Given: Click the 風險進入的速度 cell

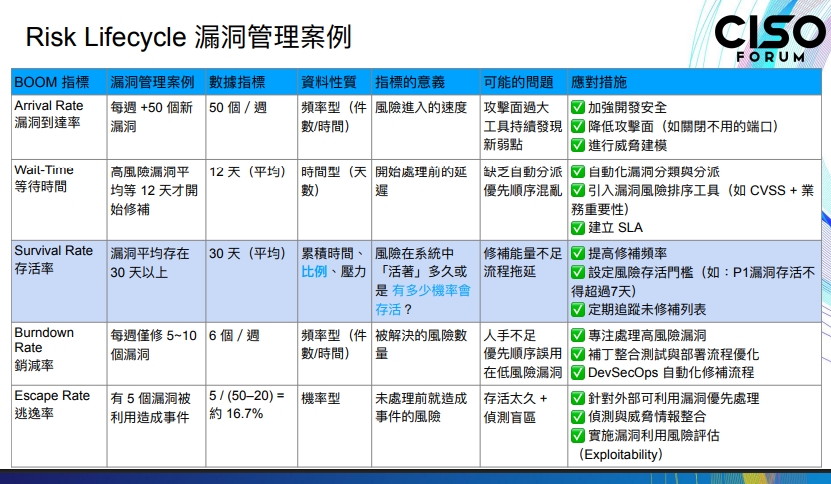Looking at the screenshot, I should (426, 127).
